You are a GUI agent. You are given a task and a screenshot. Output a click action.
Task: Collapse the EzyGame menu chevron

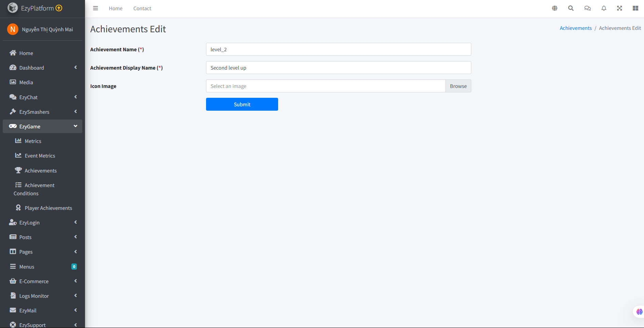pyautogui.click(x=75, y=126)
